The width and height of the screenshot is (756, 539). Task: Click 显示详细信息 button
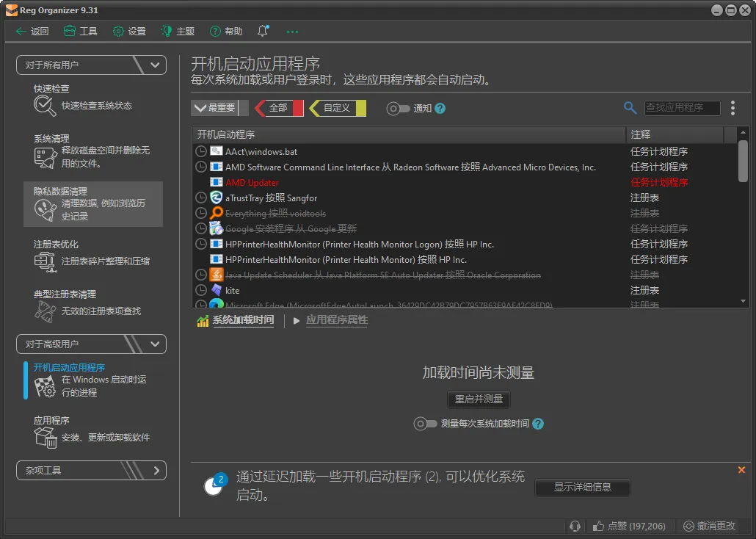click(583, 488)
